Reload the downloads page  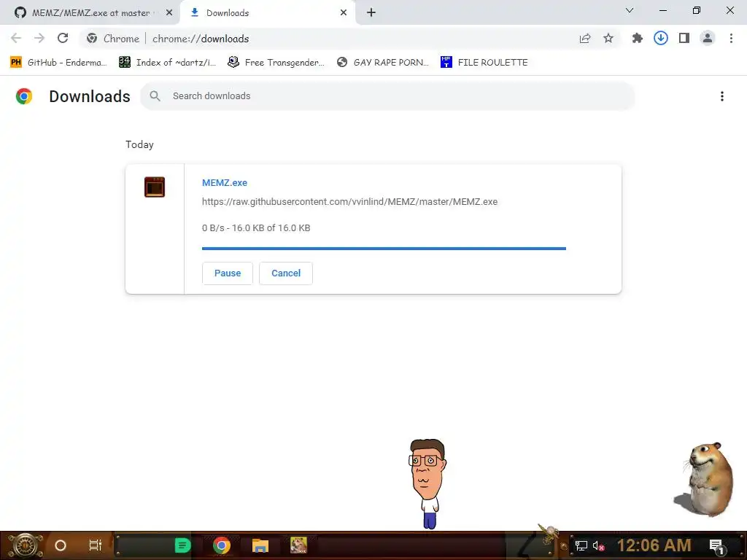(x=63, y=38)
